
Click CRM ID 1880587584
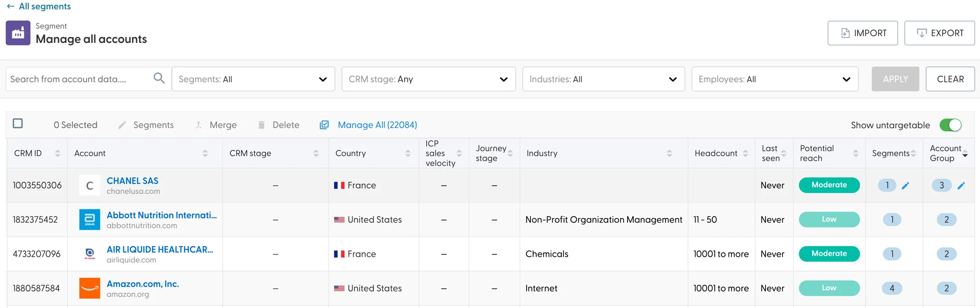click(36, 288)
